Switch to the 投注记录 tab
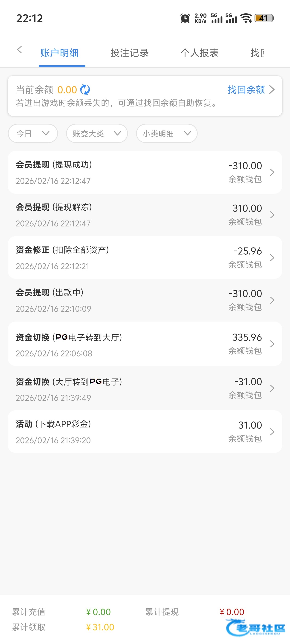 (130, 53)
